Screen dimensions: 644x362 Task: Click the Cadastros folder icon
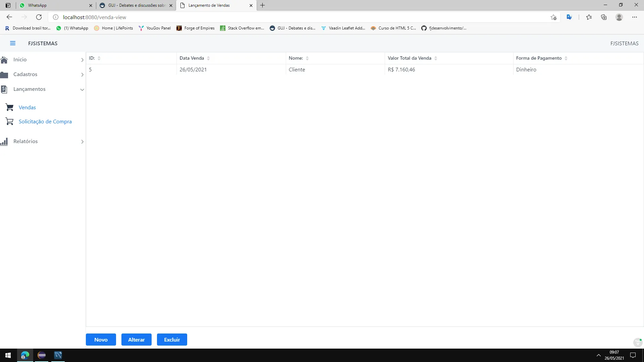(x=4, y=74)
